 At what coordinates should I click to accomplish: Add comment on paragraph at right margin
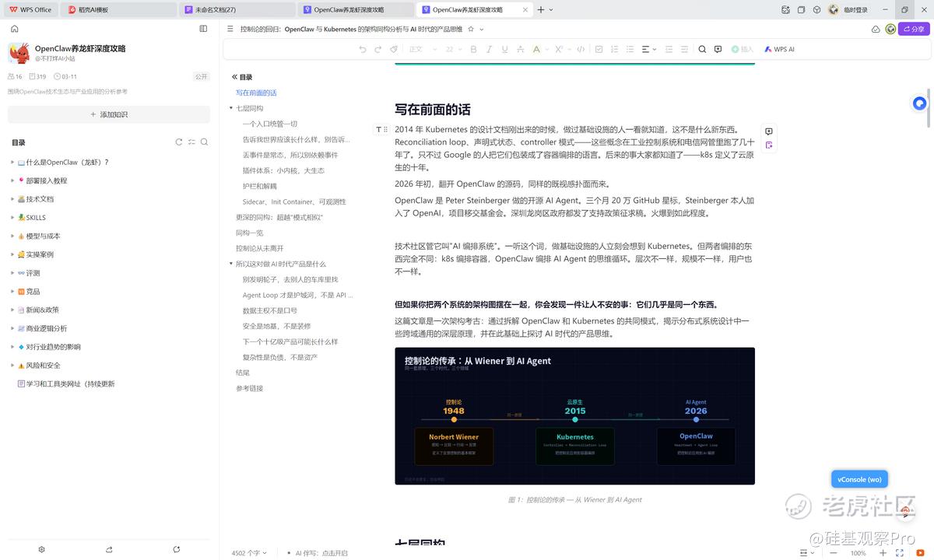coord(768,131)
